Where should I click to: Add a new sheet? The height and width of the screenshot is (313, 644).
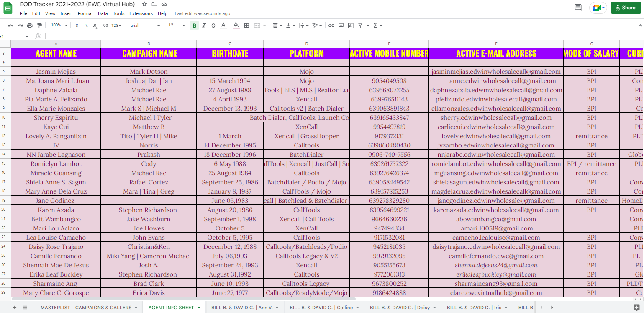[x=15, y=308]
